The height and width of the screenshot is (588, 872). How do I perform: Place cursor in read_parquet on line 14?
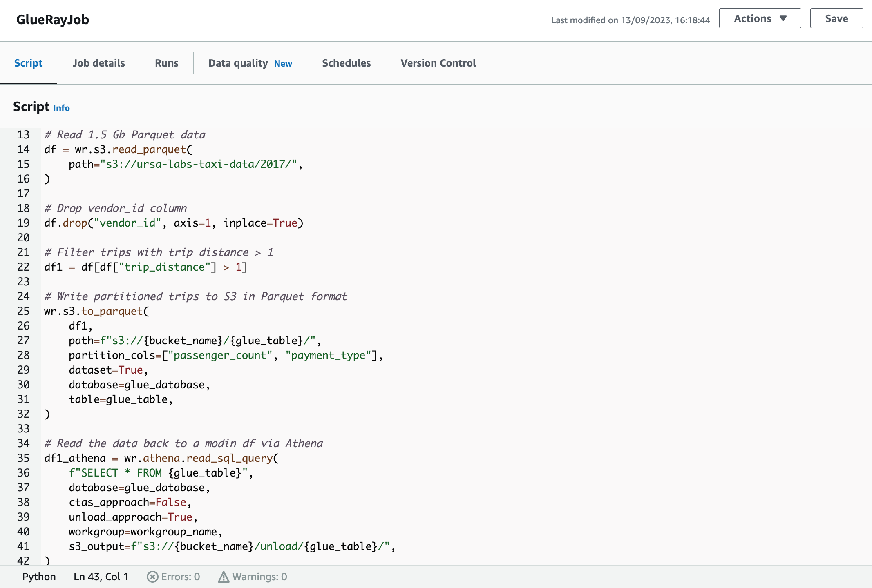point(149,149)
